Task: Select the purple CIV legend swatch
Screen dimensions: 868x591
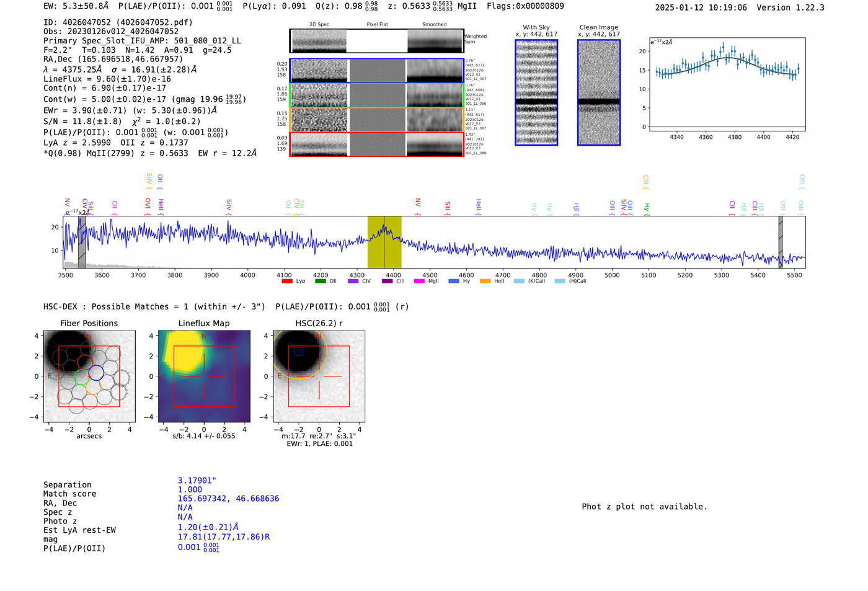Action: [353, 282]
